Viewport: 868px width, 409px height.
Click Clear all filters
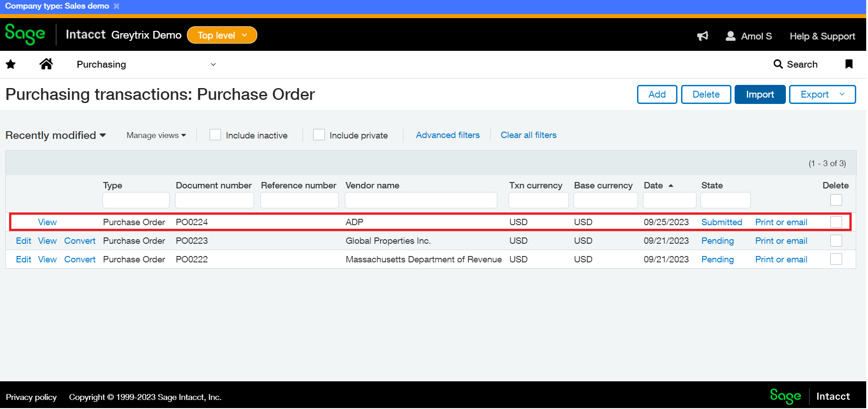coord(529,135)
